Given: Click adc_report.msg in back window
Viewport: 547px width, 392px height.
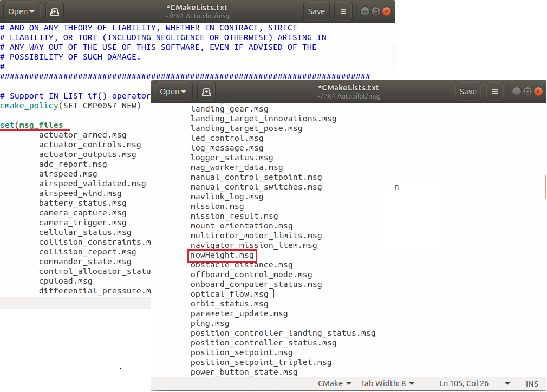Looking at the screenshot, I should click(73, 164).
